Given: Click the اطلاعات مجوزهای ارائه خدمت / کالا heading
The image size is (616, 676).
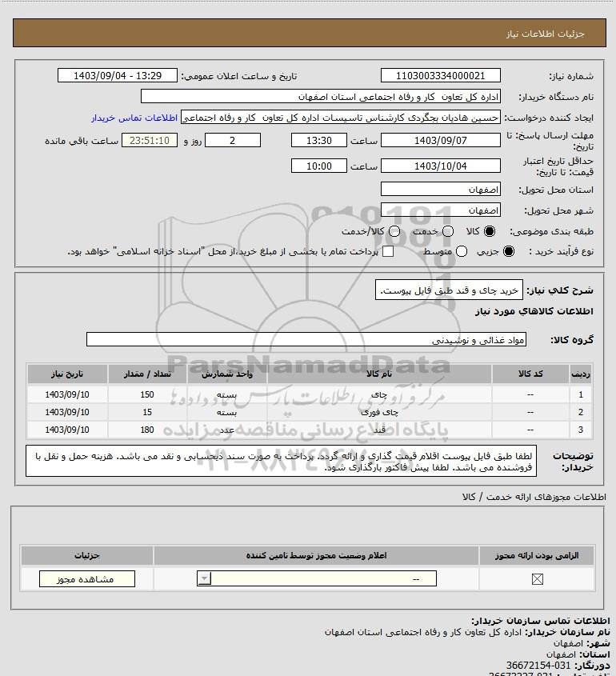Looking at the screenshot, I should tap(534, 497).
